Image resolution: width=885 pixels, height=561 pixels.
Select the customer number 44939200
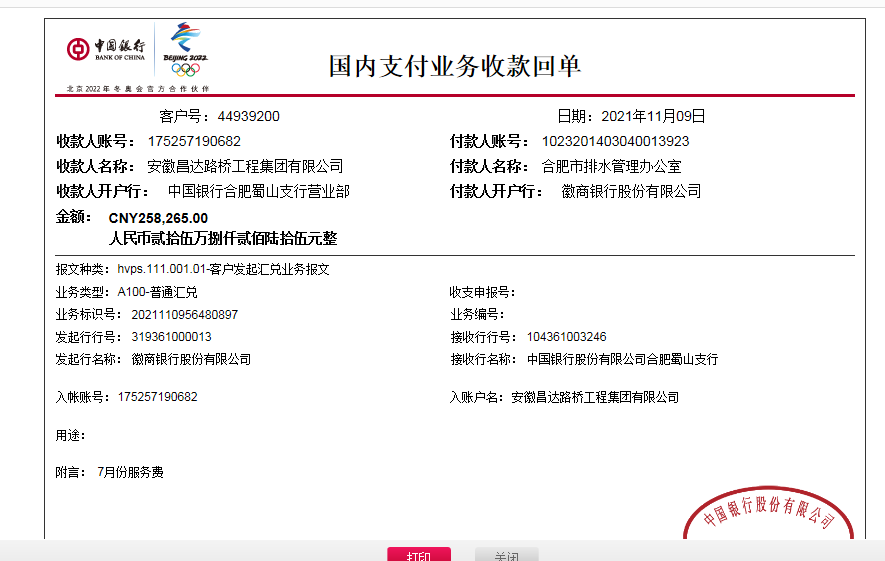248,116
